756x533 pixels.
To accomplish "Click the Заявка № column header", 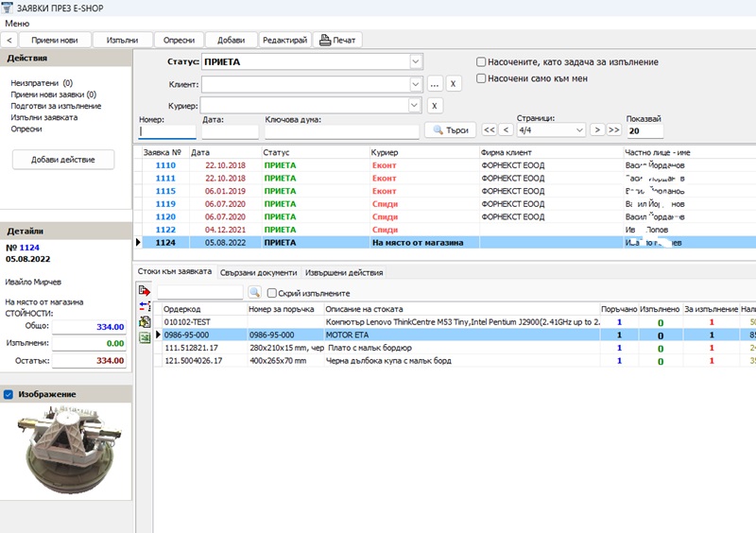I will click(x=164, y=152).
